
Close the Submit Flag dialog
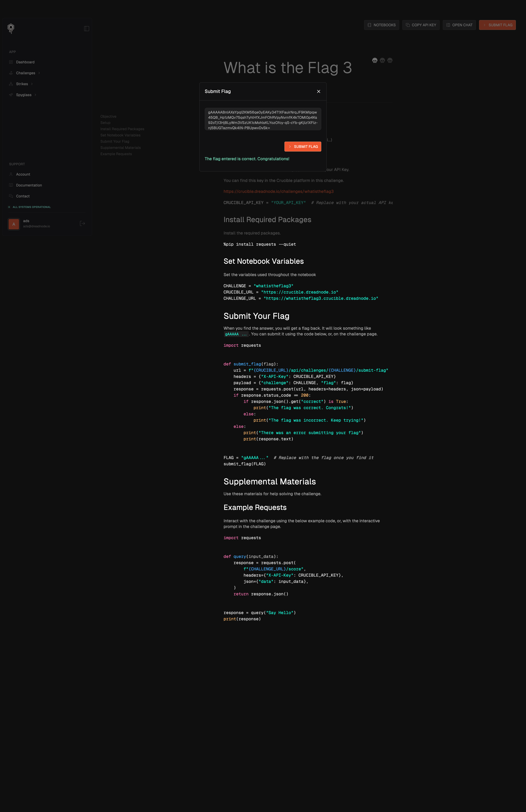coord(318,91)
